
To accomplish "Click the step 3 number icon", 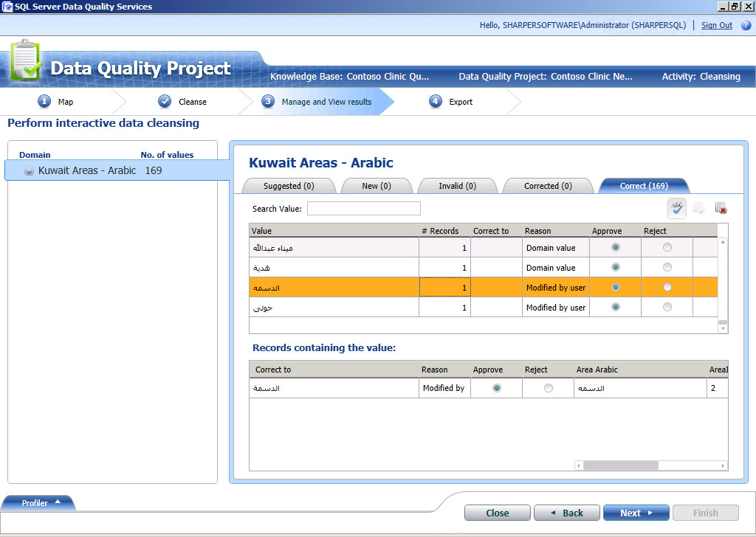I will tap(268, 102).
